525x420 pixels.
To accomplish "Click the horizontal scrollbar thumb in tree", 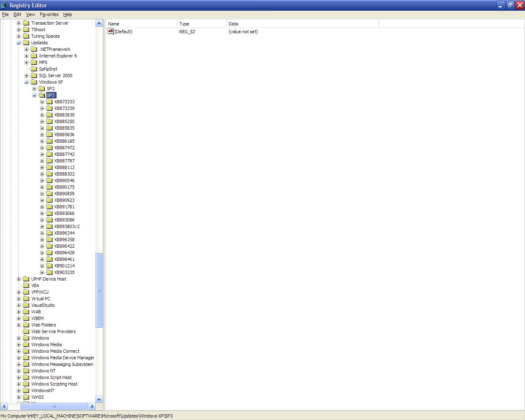I will (x=54, y=406).
